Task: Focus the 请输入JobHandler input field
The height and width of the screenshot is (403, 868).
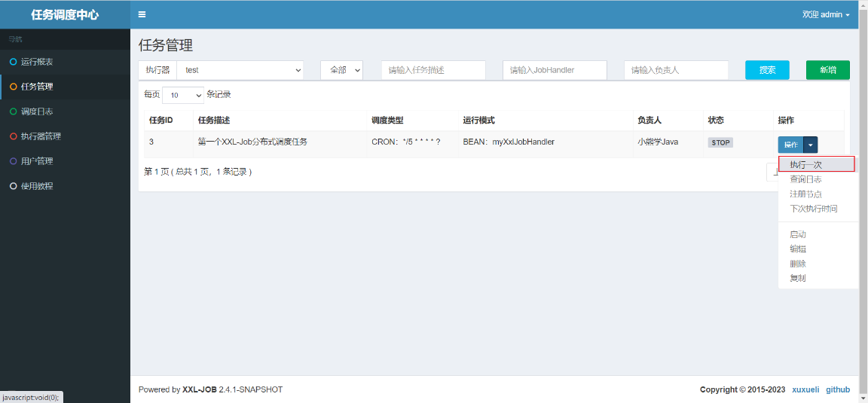Action: (x=555, y=70)
